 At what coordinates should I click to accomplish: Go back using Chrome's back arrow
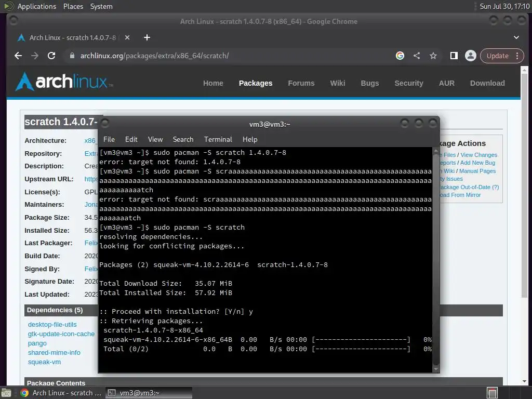18,56
